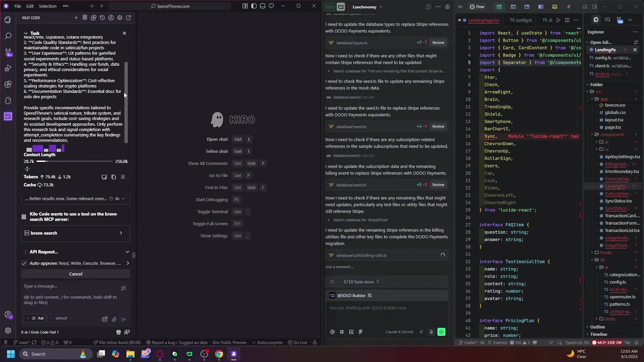This screenshot has width=644, height=362.
Task: Open the Ask mode dropdown
Action: tap(36, 318)
